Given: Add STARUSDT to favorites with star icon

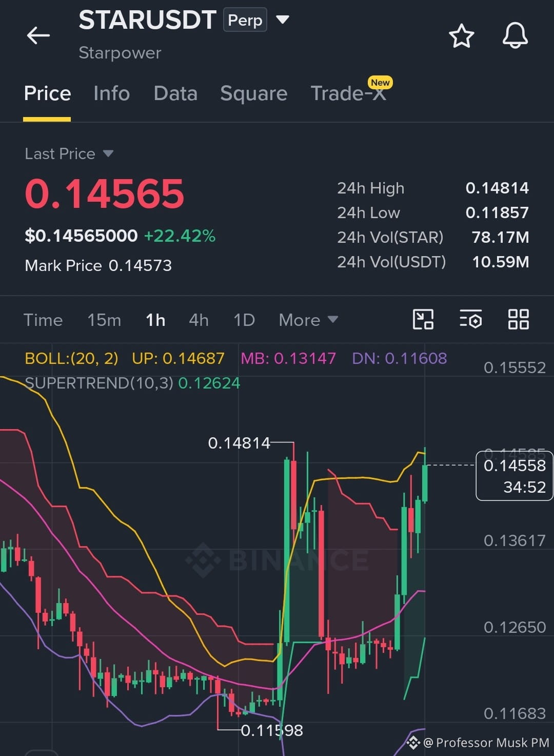Looking at the screenshot, I should (x=461, y=36).
